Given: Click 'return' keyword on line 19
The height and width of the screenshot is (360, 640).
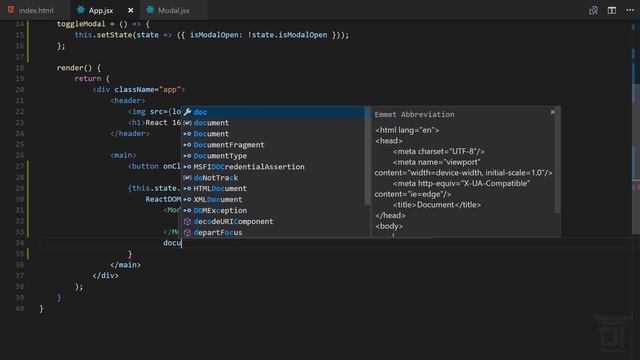Looking at the screenshot, I should tap(88, 78).
